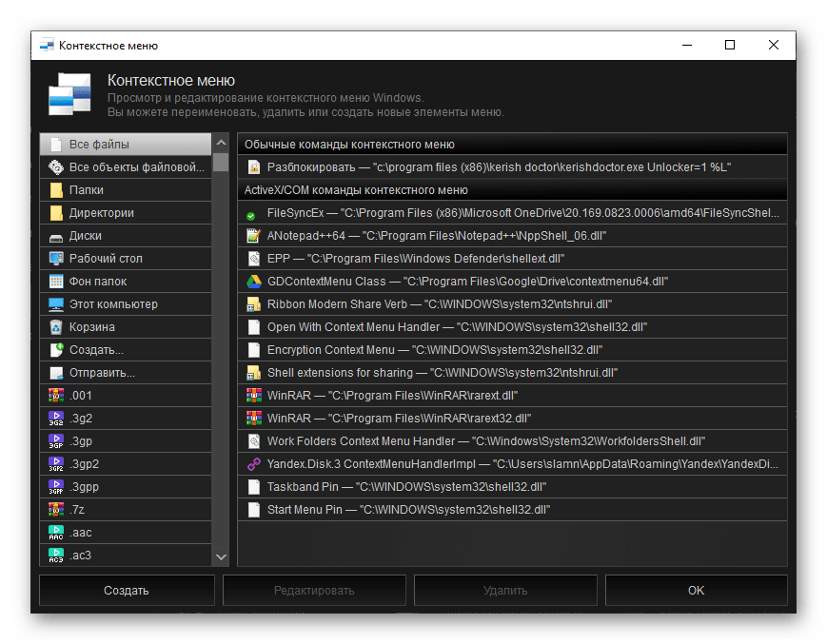827x644 pixels.
Task: Click the 'Создать' button
Action: (127, 590)
